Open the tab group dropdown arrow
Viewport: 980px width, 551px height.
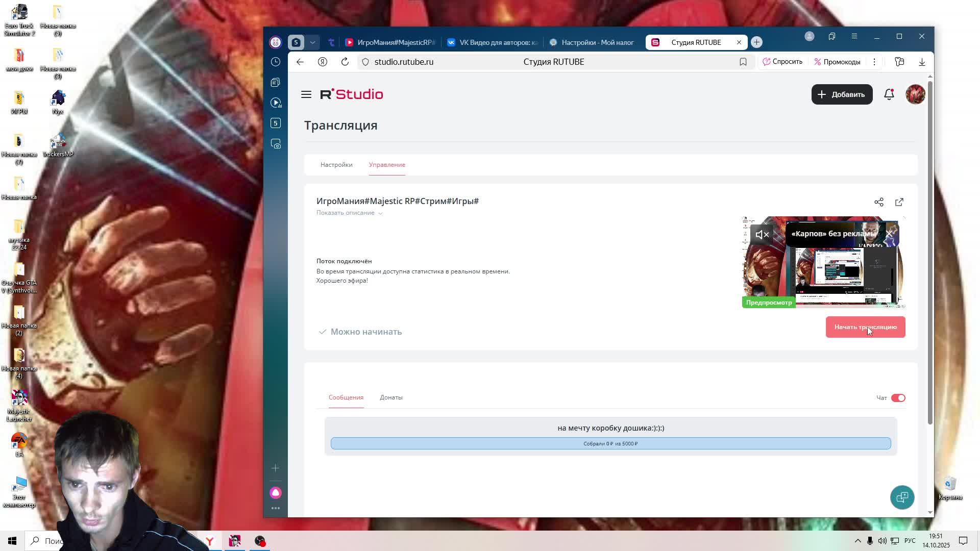point(312,42)
